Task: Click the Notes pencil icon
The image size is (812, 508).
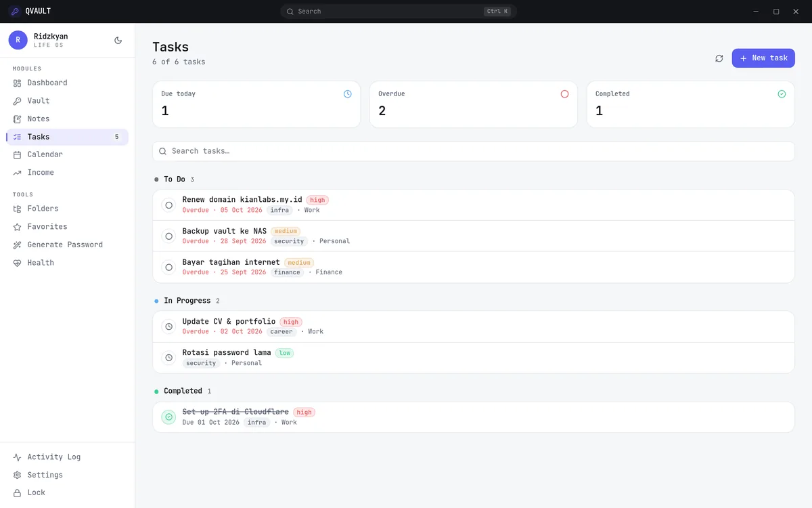Action: tap(18, 119)
